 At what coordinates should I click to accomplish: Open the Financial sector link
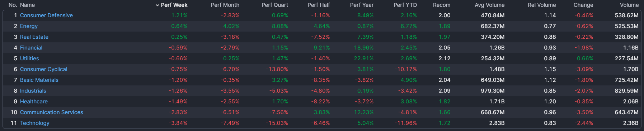(x=31, y=48)
